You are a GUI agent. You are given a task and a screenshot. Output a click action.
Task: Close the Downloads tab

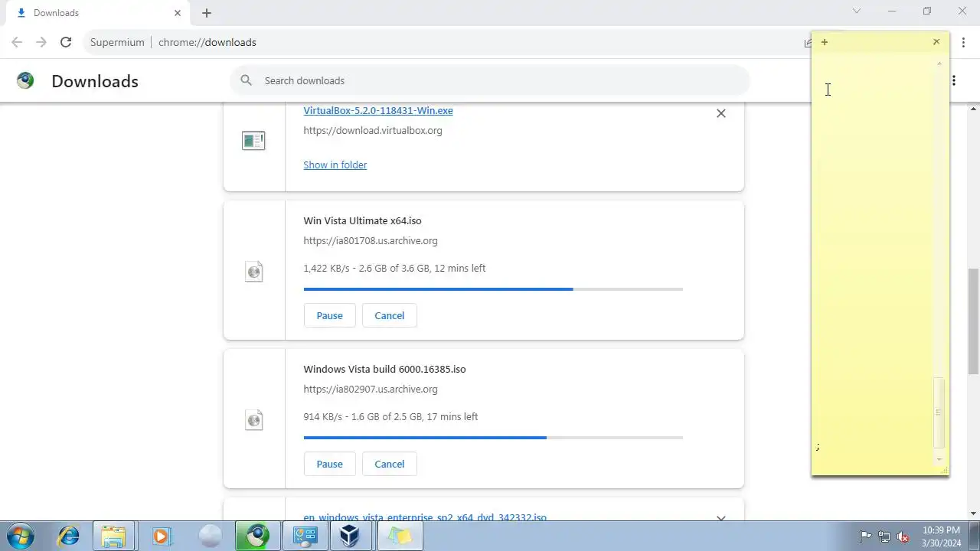click(x=178, y=13)
